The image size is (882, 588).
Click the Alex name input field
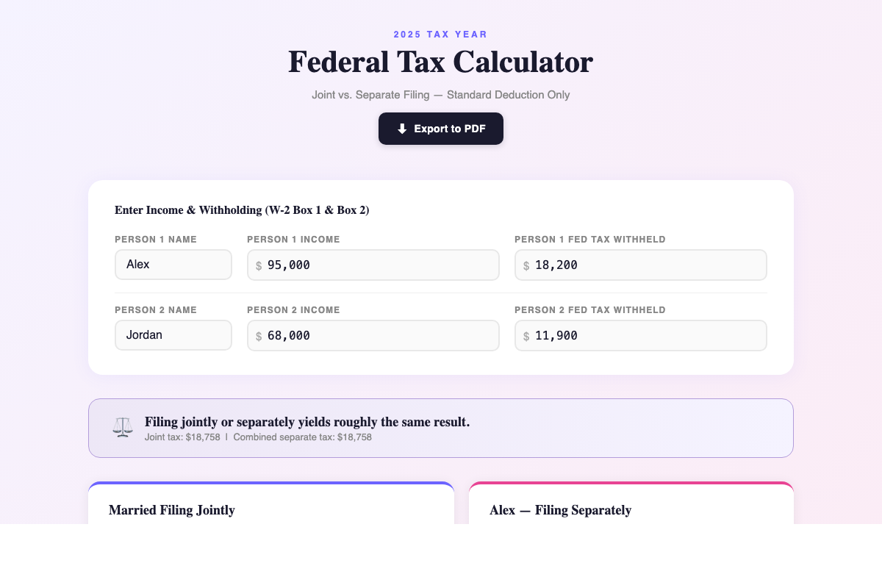click(173, 264)
